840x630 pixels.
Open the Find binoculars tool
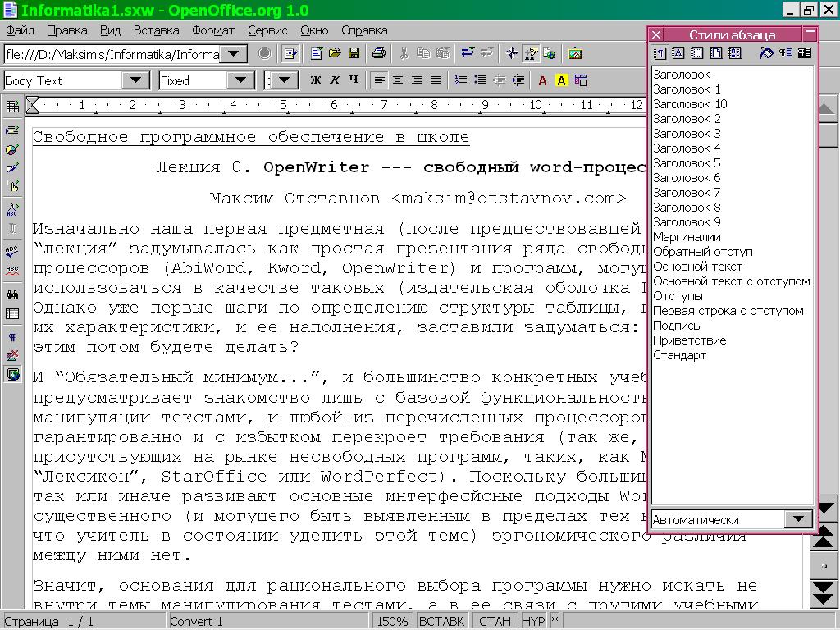click(12, 294)
